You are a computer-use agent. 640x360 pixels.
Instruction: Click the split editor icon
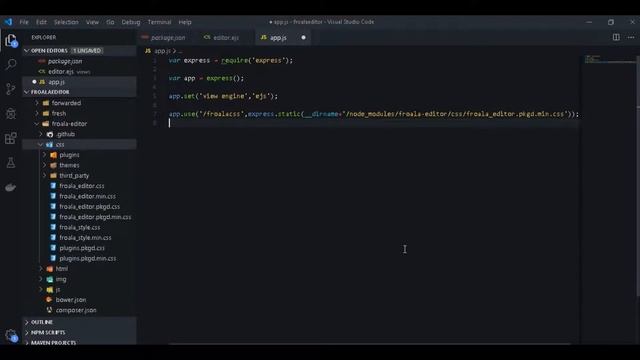pos(616,37)
